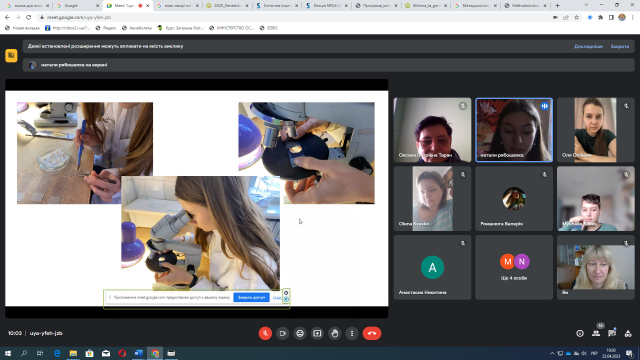640x360 pixels.
Task: Toggle the camera button in Meet
Action: [x=282, y=333]
